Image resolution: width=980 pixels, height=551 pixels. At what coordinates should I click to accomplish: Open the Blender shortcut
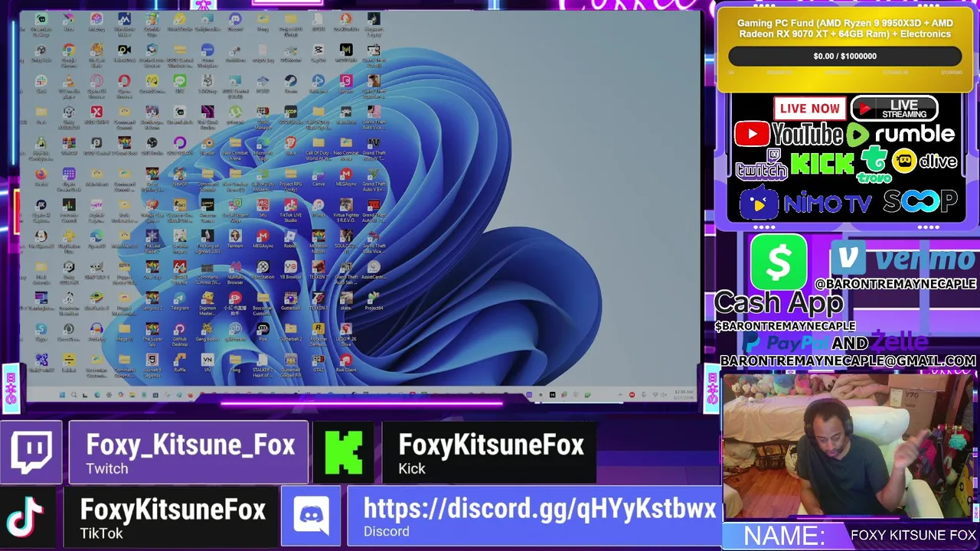pyautogui.click(x=207, y=142)
